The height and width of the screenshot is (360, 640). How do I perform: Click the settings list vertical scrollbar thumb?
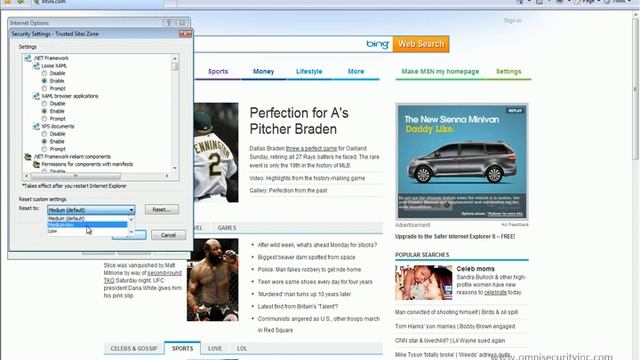(x=175, y=66)
